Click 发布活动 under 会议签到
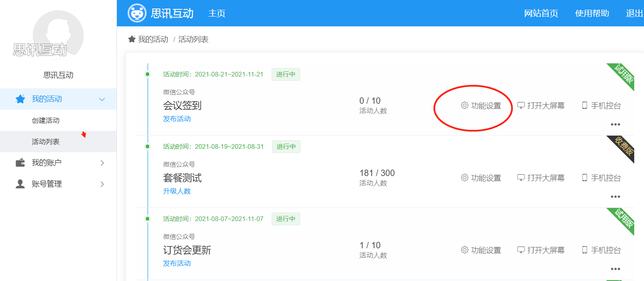 [x=177, y=119]
